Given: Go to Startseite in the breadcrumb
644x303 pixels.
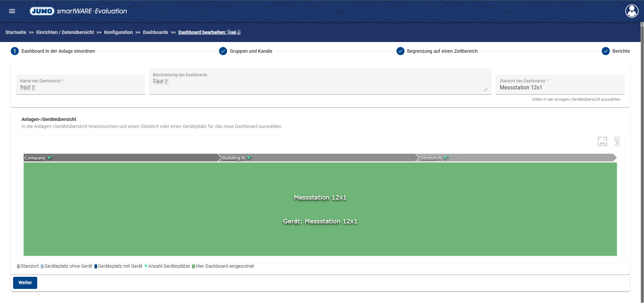Looking at the screenshot, I should 16,32.
